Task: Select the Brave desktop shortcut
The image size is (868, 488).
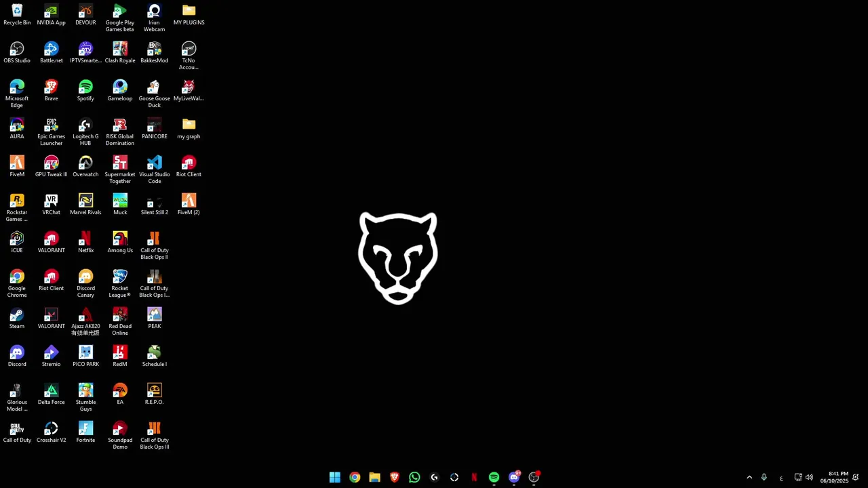Action: (52, 91)
